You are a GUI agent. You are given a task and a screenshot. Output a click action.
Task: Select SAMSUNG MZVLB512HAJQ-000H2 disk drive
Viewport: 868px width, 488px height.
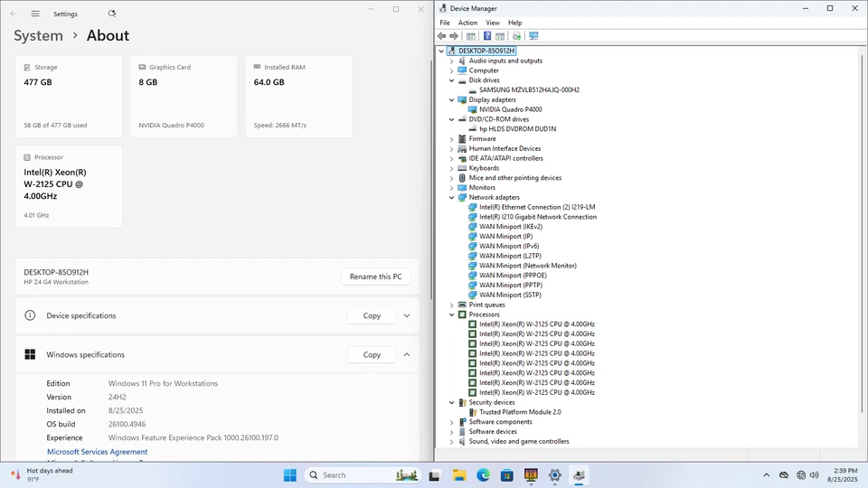click(x=529, y=89)
